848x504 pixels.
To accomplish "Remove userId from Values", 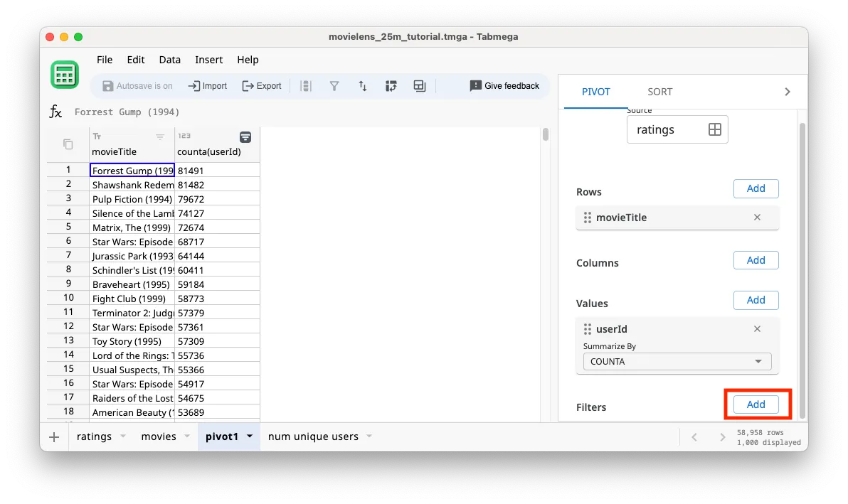I will point(757,328).
